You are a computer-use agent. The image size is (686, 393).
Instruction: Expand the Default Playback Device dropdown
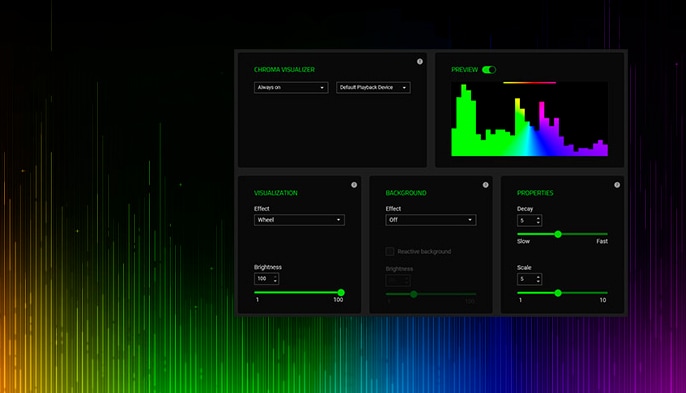point(373,88)
